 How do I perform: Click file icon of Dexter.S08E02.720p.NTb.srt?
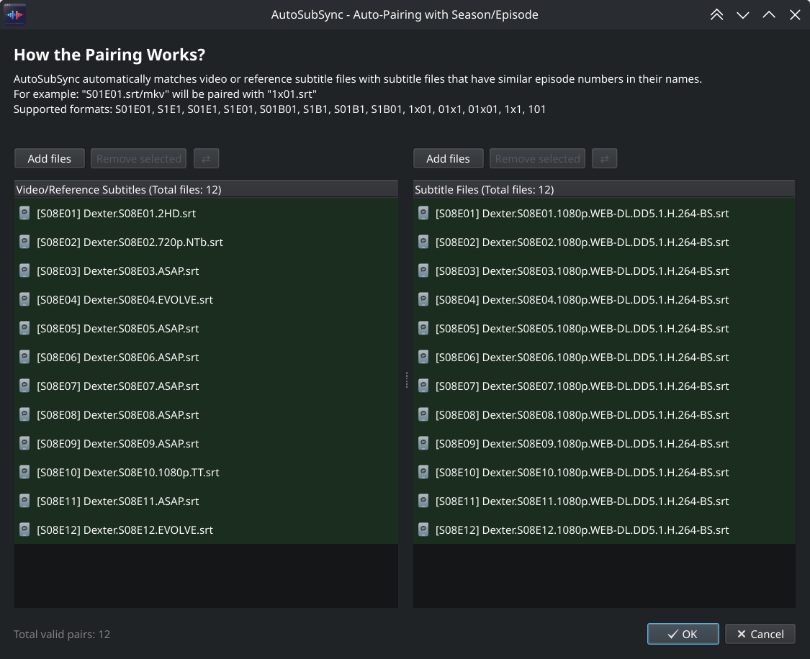(x=24, y=242)
